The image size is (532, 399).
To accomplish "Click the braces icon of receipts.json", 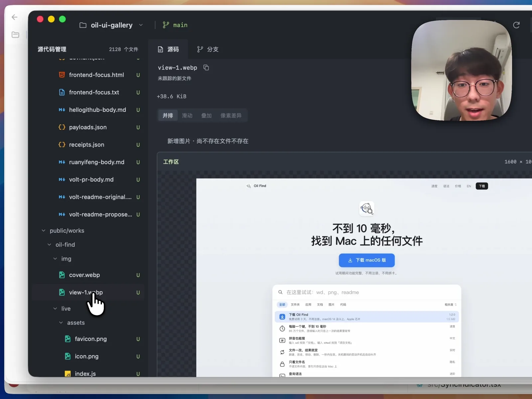I will (62, 145).
